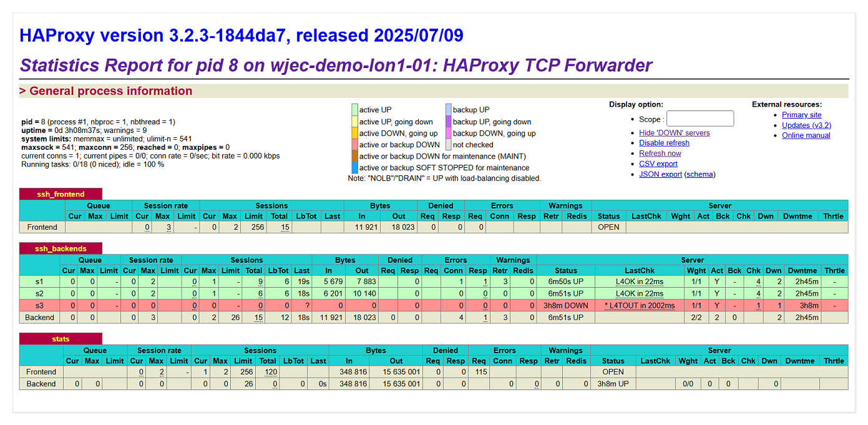Click the s3 status '3h8m DOWN' cell
Image resolution: width=868 pixels, height=425 pixels.
pos(566,306)
